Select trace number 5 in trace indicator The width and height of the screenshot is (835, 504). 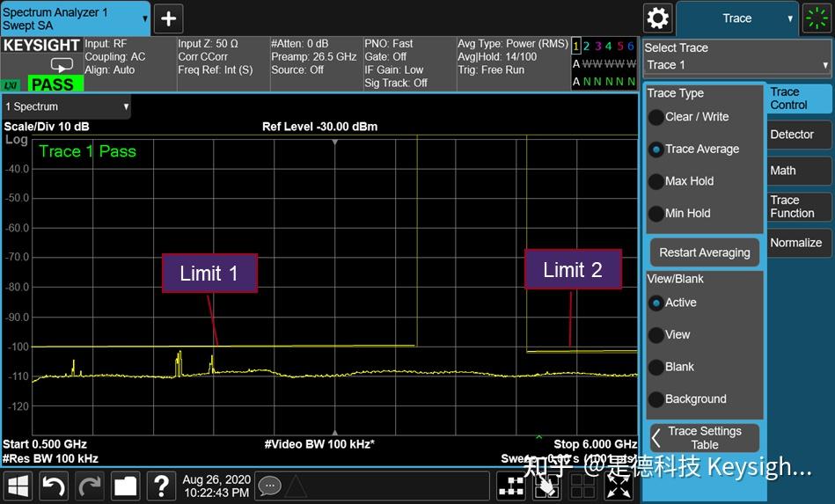(619, 47)
